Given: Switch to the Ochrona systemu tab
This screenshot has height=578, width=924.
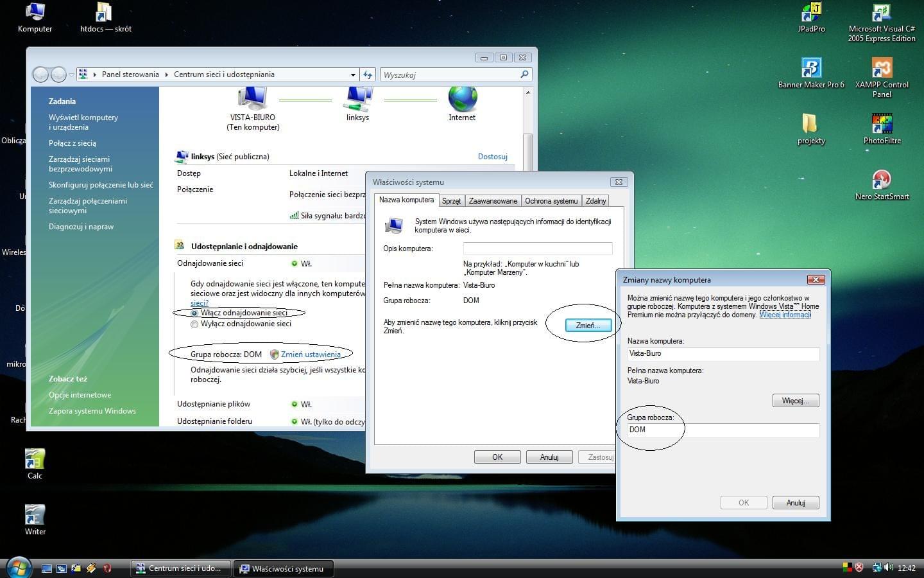Looking at the screenshot, I should coord(551,201).
